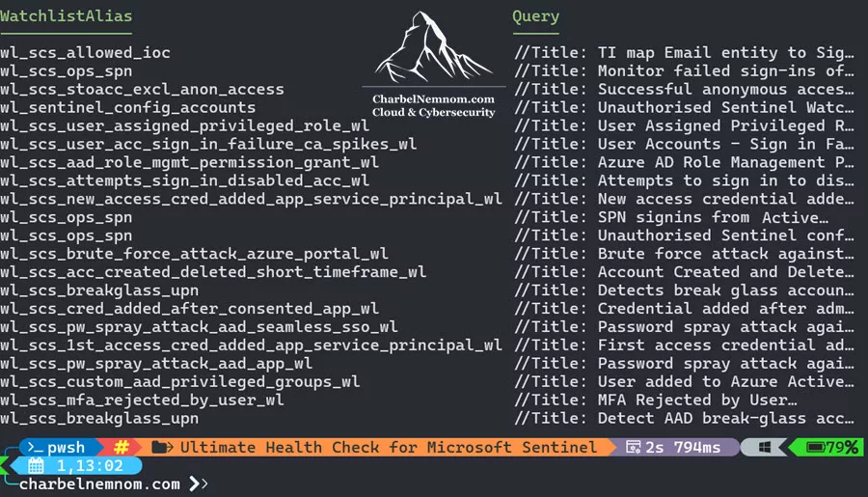Click the execution time stopwatch icon

[634, 447]
